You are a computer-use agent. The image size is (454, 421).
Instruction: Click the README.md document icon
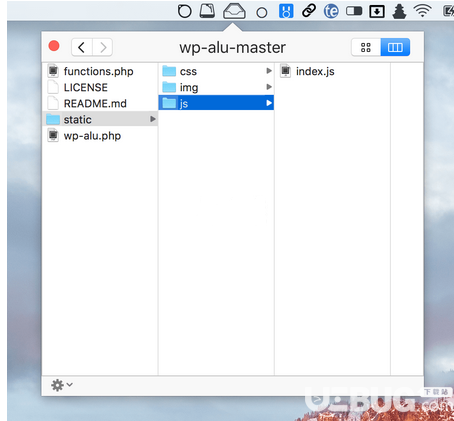pyautogui.click(x=53, y=103)
